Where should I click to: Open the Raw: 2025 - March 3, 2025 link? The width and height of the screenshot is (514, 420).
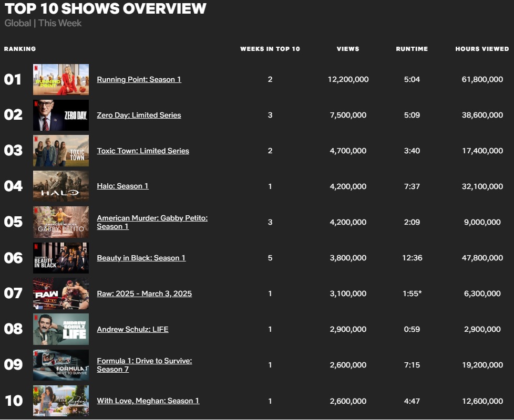(144, 293)
